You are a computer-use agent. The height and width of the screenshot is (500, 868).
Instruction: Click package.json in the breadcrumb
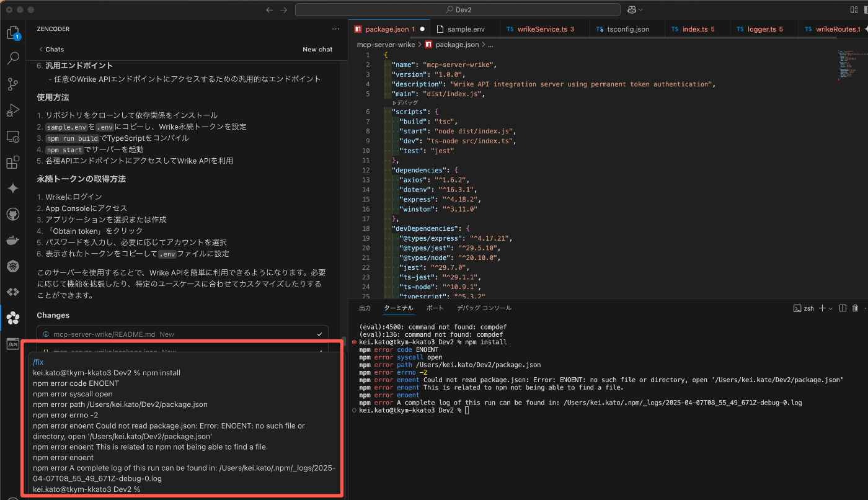pos(457,45)
